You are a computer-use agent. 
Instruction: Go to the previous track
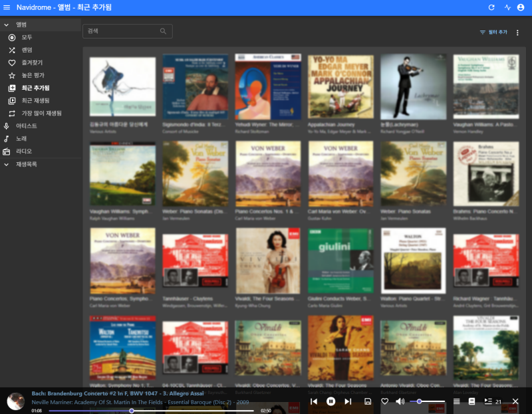coord(314,401)
